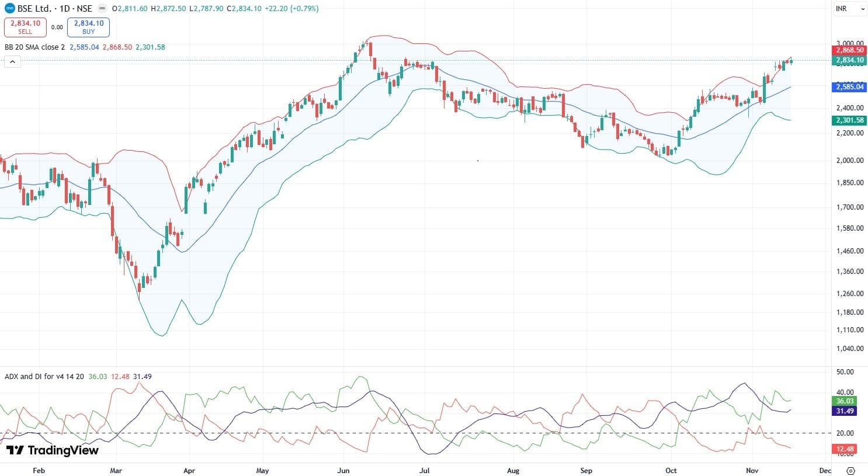Click the blue 2,585.04 basis price label
The image size is (868, 476).
849,87
